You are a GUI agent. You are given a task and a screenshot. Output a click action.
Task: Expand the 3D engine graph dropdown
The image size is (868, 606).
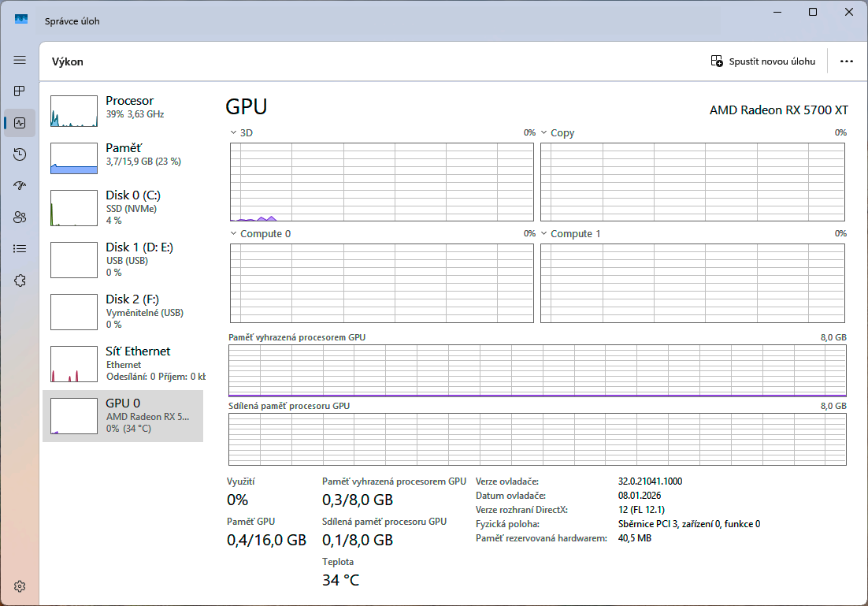coord(234,133)
